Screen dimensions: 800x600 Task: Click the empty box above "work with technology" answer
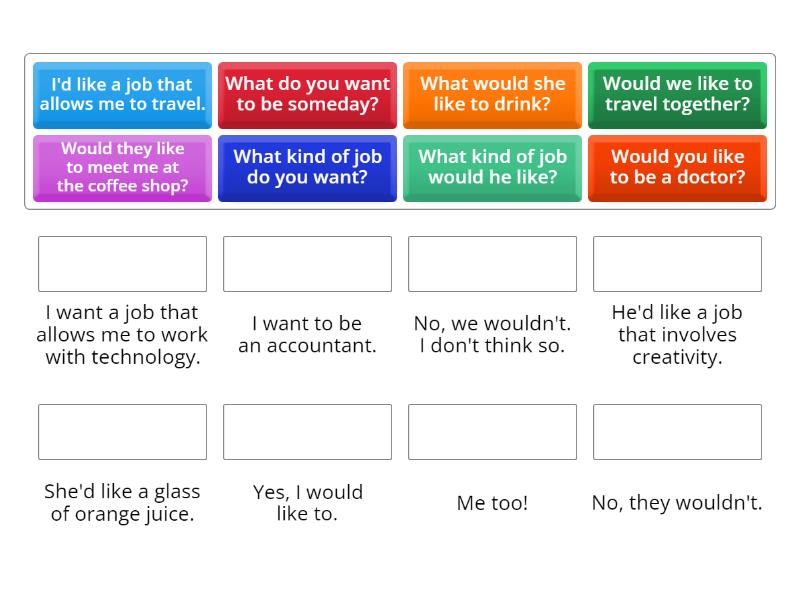122,264
